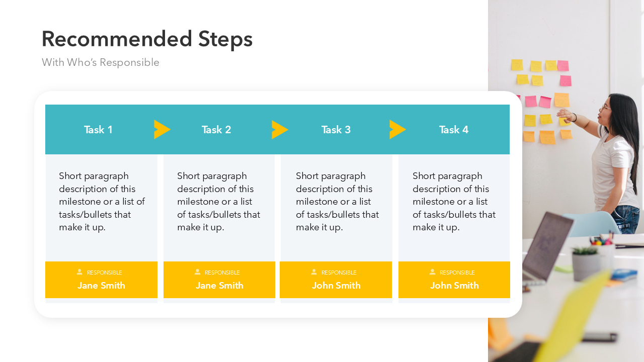Select the Task 4 header label
Screen dimensions: 644x362
click(x=454, y=130)
